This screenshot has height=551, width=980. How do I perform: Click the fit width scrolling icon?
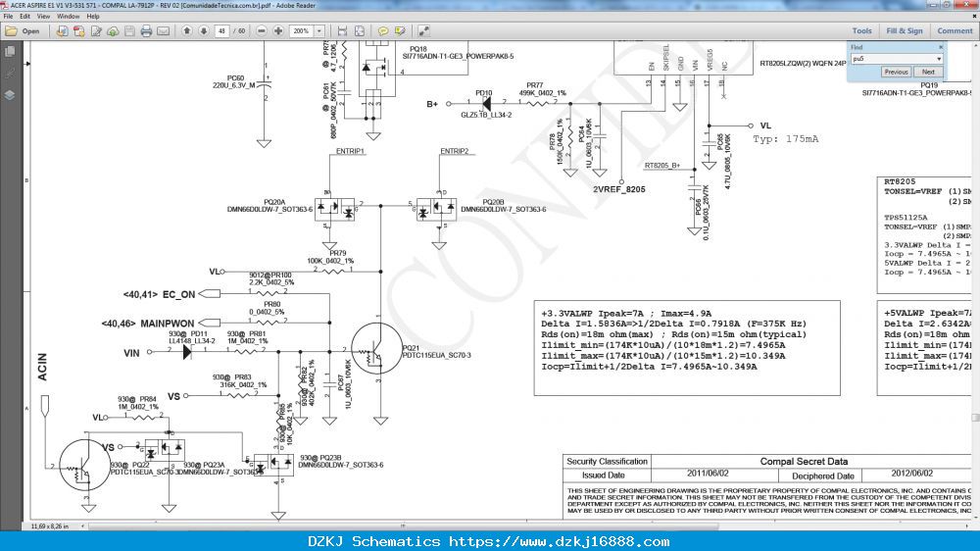342,30
